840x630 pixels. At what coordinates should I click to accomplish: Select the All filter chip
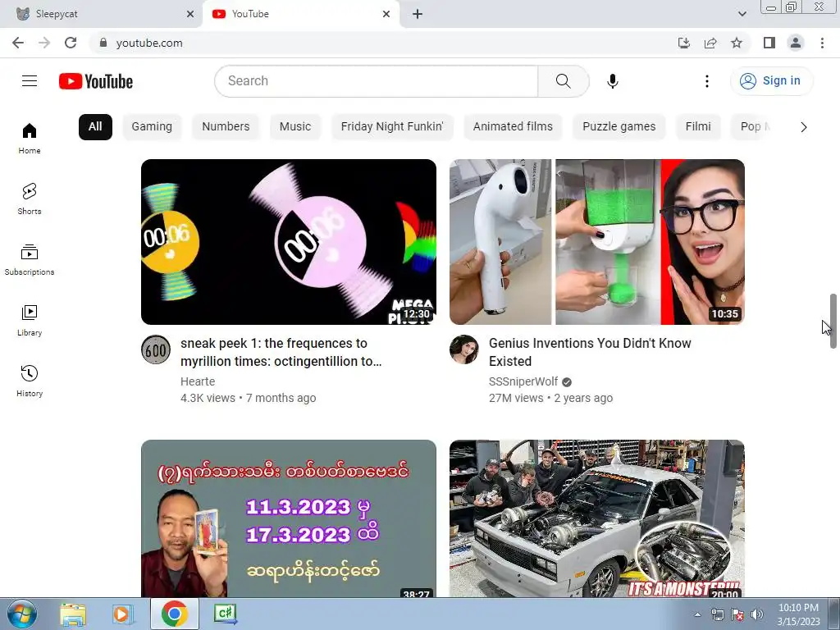click(x=95, y=127)
